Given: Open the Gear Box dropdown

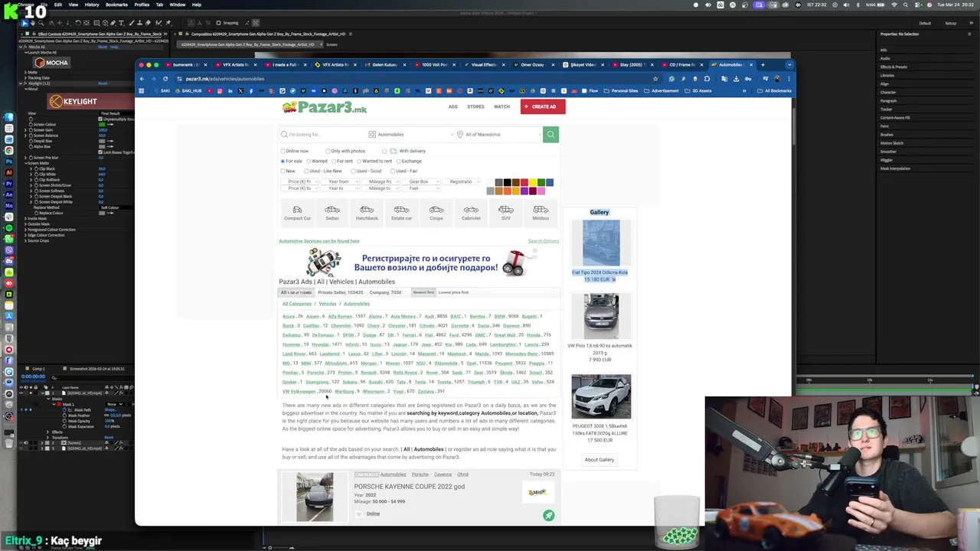Looking at the screenshot, I should tap(420, 181).
